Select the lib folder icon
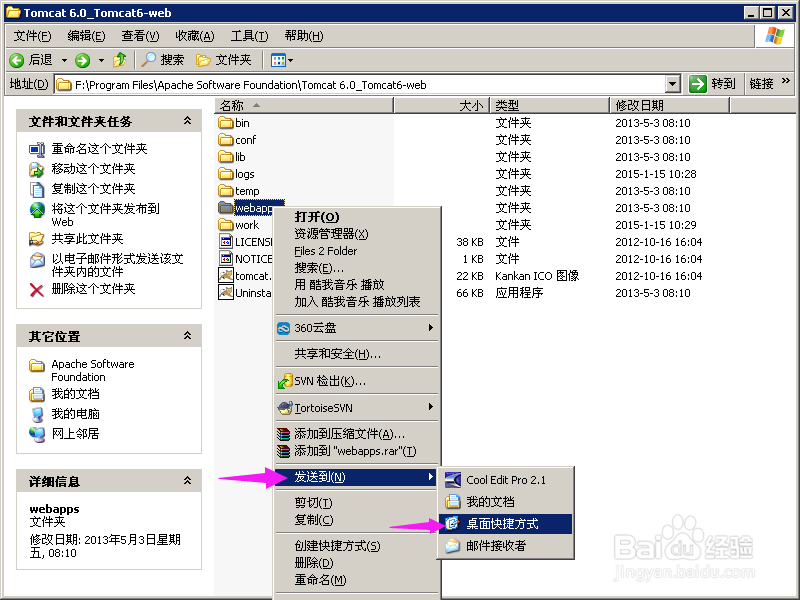The width and height of the screenshot is (800, 600). [226, 156]
